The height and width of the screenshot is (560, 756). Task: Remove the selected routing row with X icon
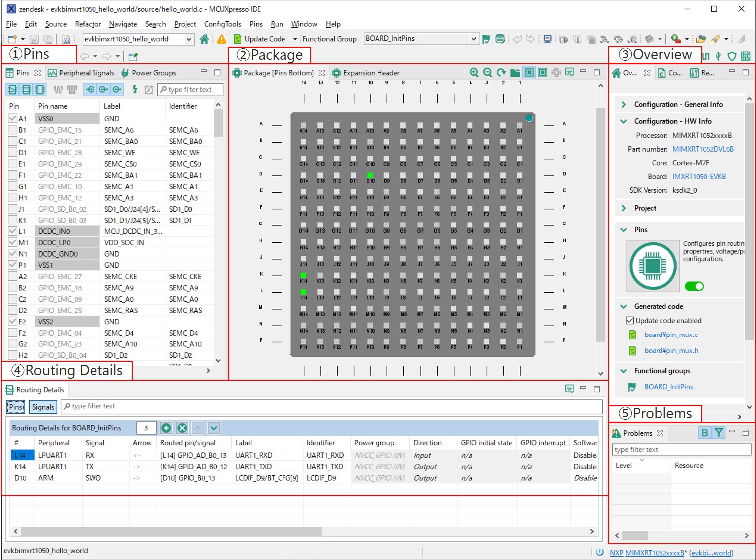point(182,428)
